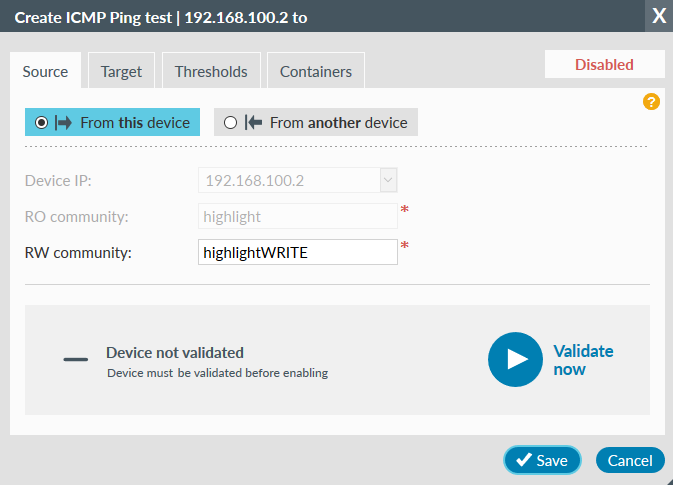Open the Containers tab

(316, 71)
